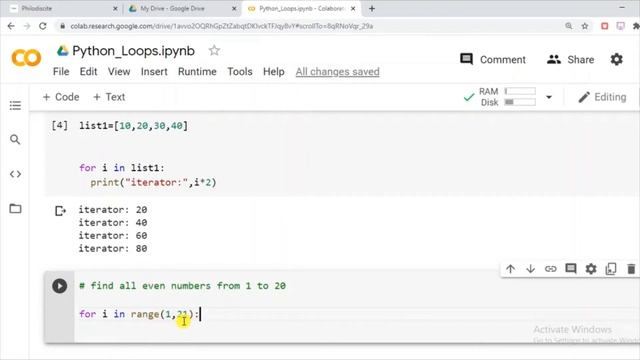
Task: Move cell down with the arrow icon
Action: 530,269
